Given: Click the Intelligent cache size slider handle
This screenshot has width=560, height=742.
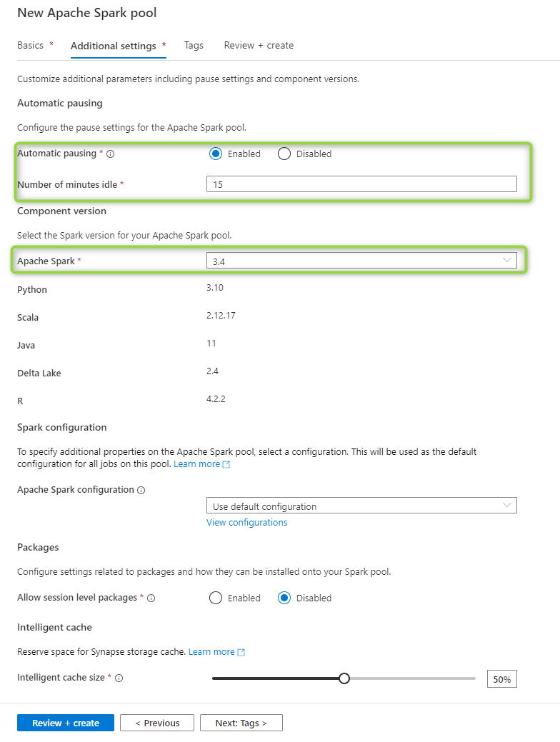Looking at the screenshot, I should click(344, 678).
